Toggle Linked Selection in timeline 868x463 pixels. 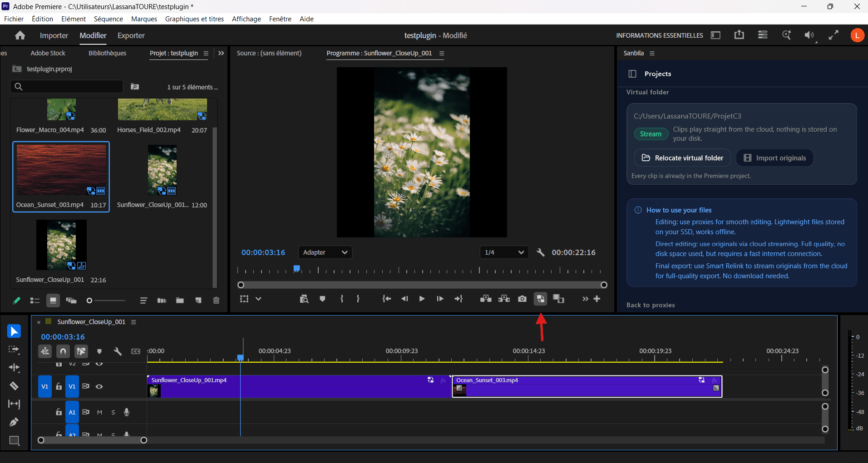pyautogui.click(x=81, y=351)
